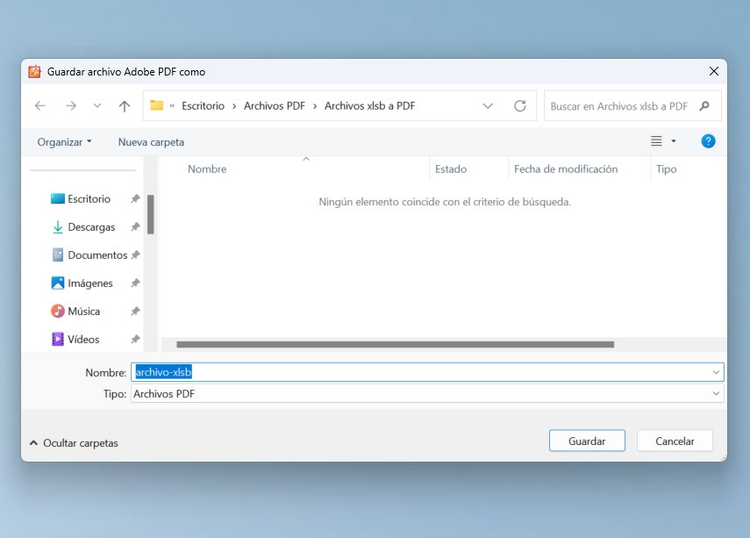Sort by the Nombre column header
Screen dimensions: 750x538
pos(207,169)
